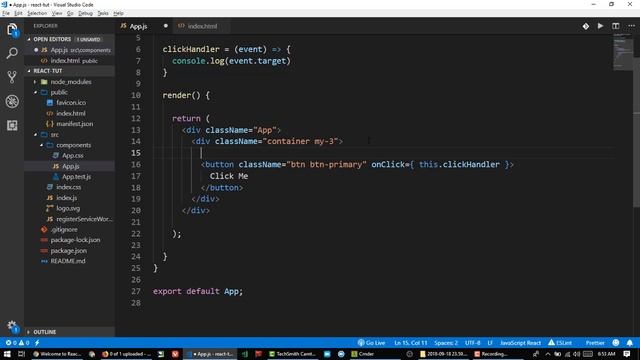Open App.js in Open Editors list
The width and height of the screenshot is (640, 360).
coord(69,50)
